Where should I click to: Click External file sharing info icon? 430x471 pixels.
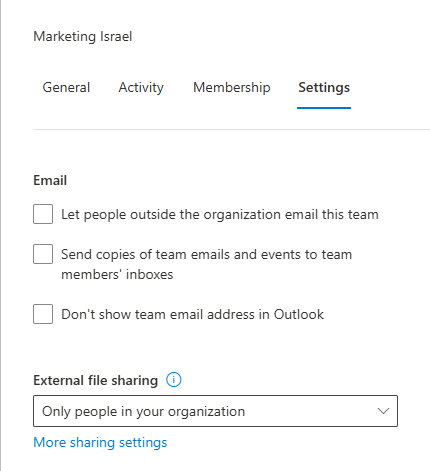[x=174, y=380]
